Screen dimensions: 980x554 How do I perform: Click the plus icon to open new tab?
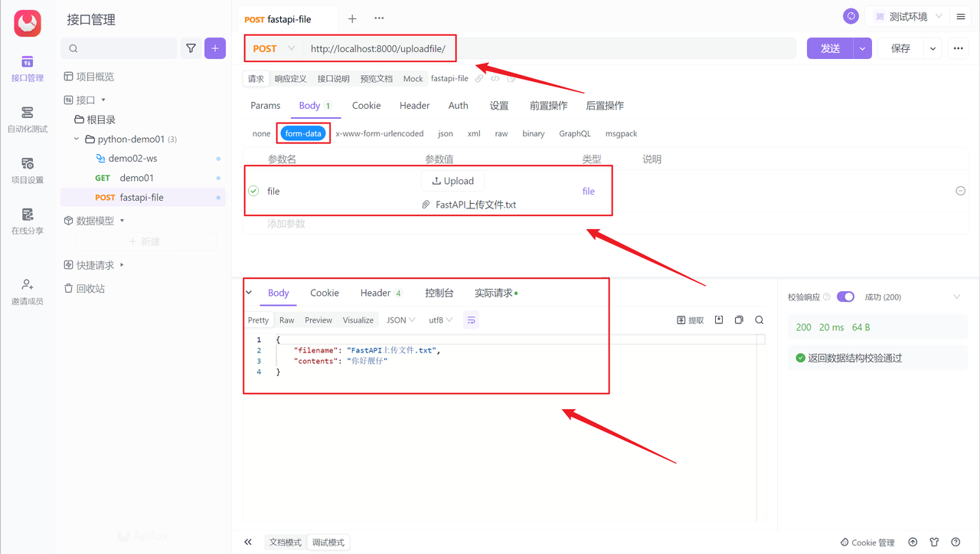pos(352,18)
